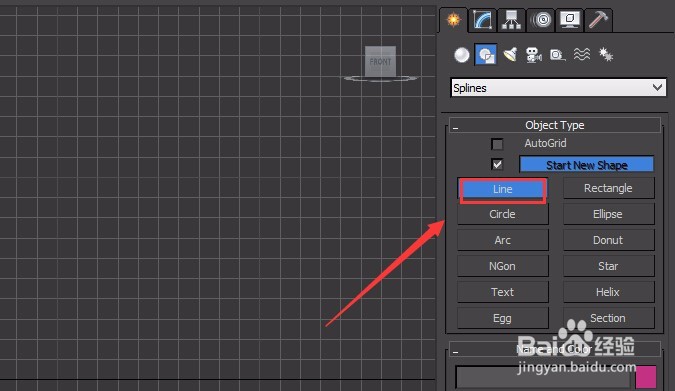675x391 pixels.
Task: Open the Hierarchy panel tab
Action: coord(511,20)
